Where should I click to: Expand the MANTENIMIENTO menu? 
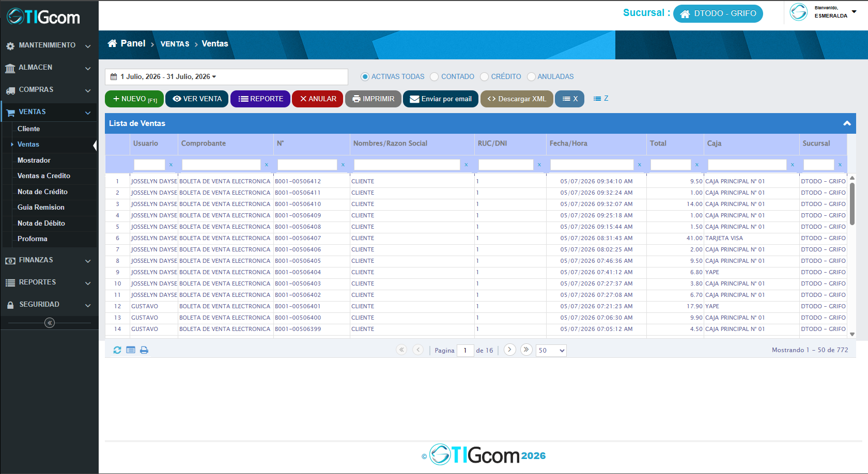click(49, 45)
